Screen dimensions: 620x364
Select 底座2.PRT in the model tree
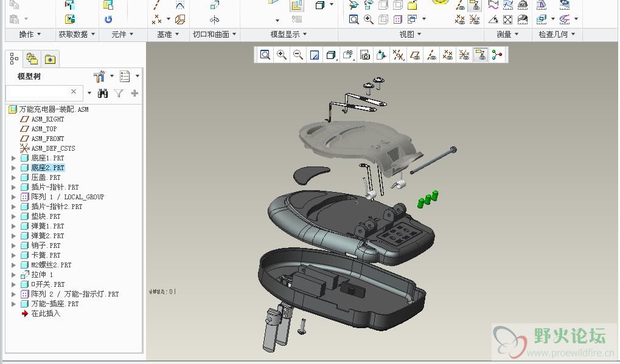[47, 168]
